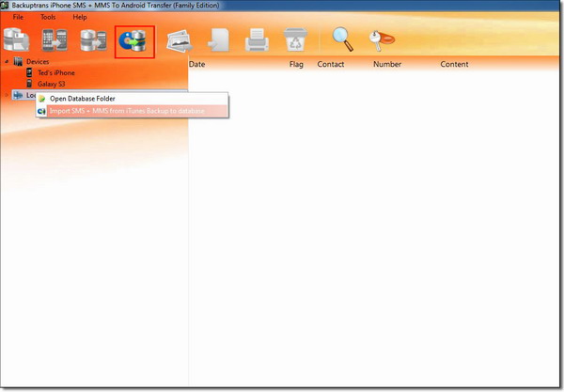Click the import iTunes backup to database icon
The height and width of the screenshot is (392, 564).
coord(133,41)
